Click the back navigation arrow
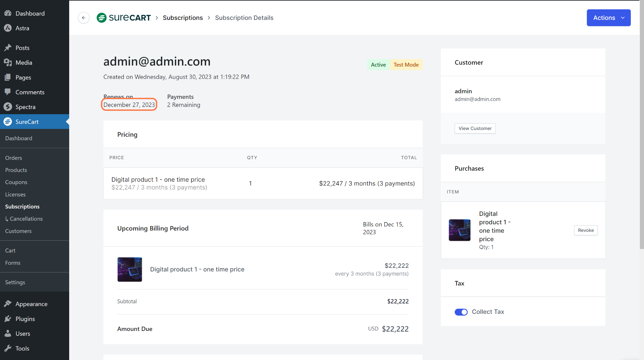This screenshot has height=360, width=644. tap(84, 18)
